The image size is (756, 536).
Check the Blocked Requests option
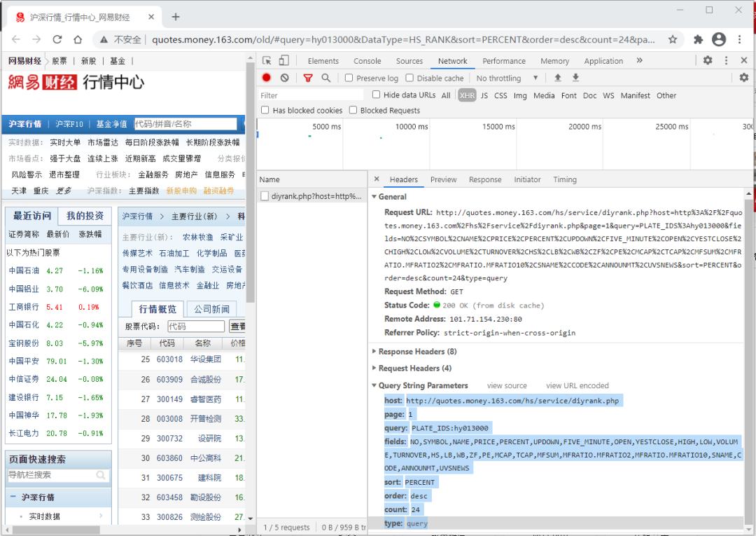(353, 110)
